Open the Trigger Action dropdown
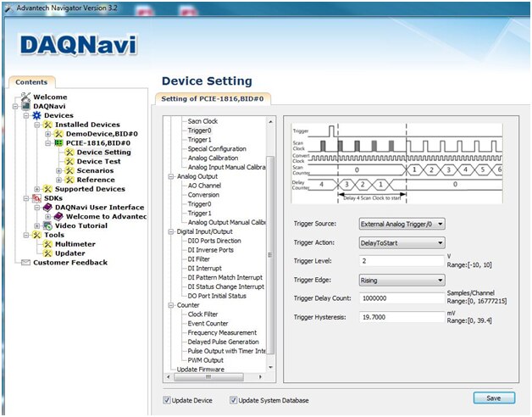Image resolution: width=532 pixels, height=417 pixels. point(402,242)
